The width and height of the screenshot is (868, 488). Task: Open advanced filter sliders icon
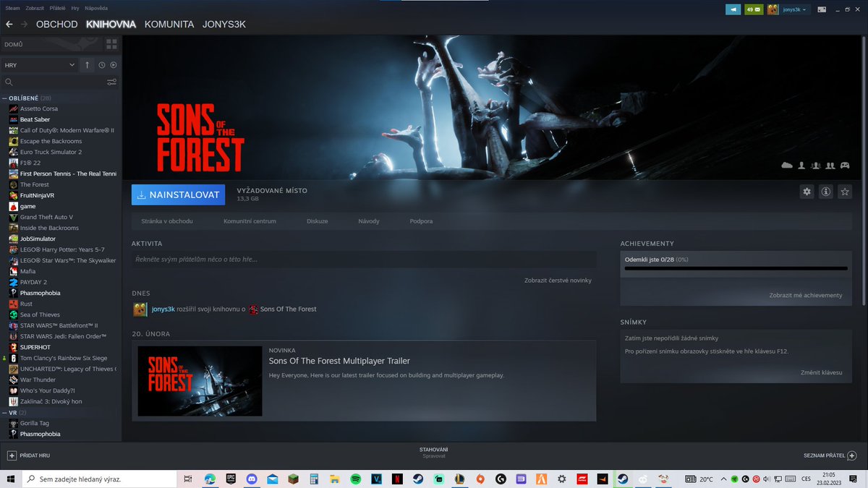point(111,82)
